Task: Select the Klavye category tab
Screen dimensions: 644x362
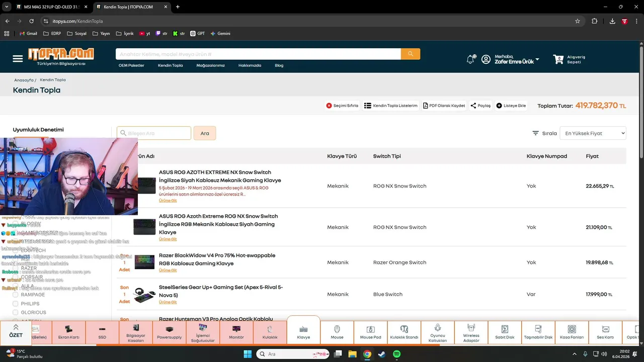Action: pos(303,331)
